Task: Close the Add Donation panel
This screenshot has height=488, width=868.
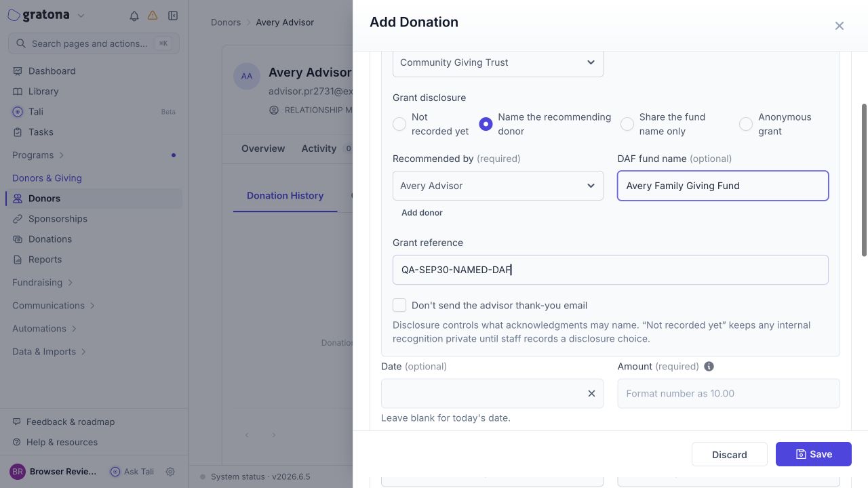Action: [840, 26]
